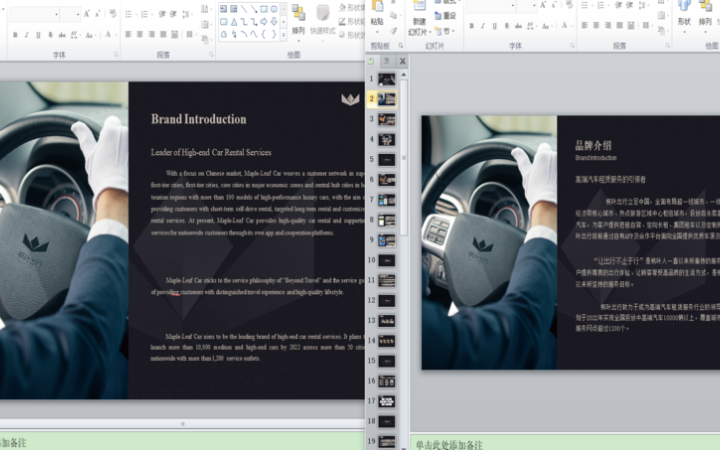
Task: Click 新建幻灯片 new slide button
Action: [x=420, y=18]
